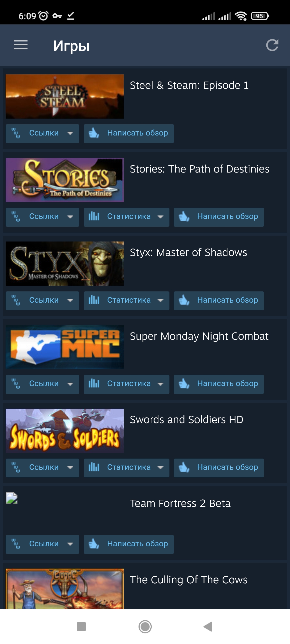Expand the Статистика dropdown for Styx
Image resolution: width=290 pixels, height=644 pixels.
click(x=126, y=301)
